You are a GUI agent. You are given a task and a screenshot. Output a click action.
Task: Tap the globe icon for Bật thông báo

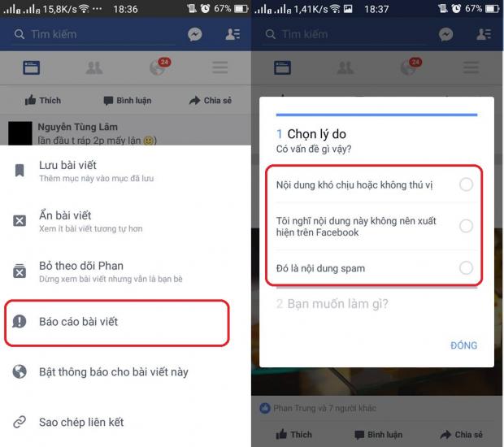(x=20, y=371)
